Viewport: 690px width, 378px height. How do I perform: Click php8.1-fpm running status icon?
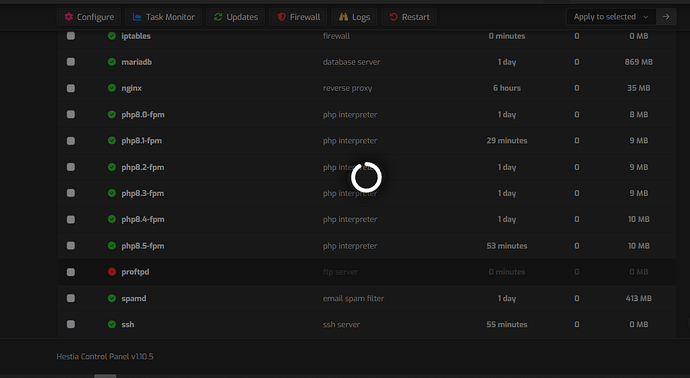(112, 141)
